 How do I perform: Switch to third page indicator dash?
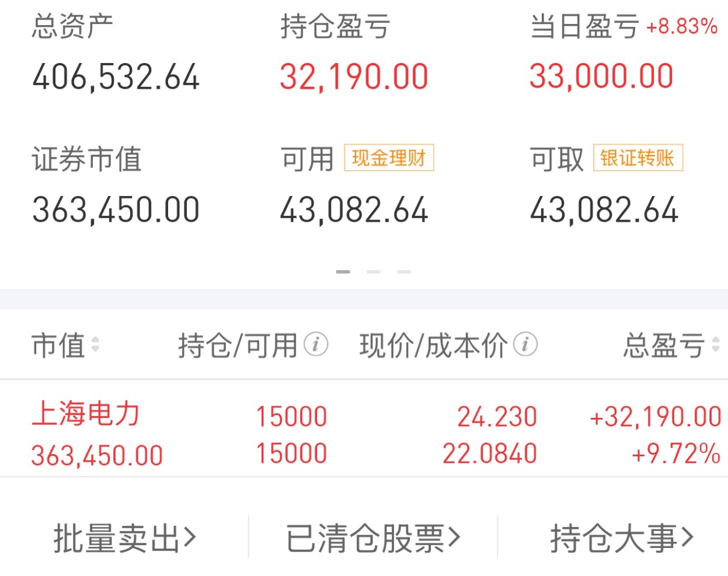pos(404,272)
